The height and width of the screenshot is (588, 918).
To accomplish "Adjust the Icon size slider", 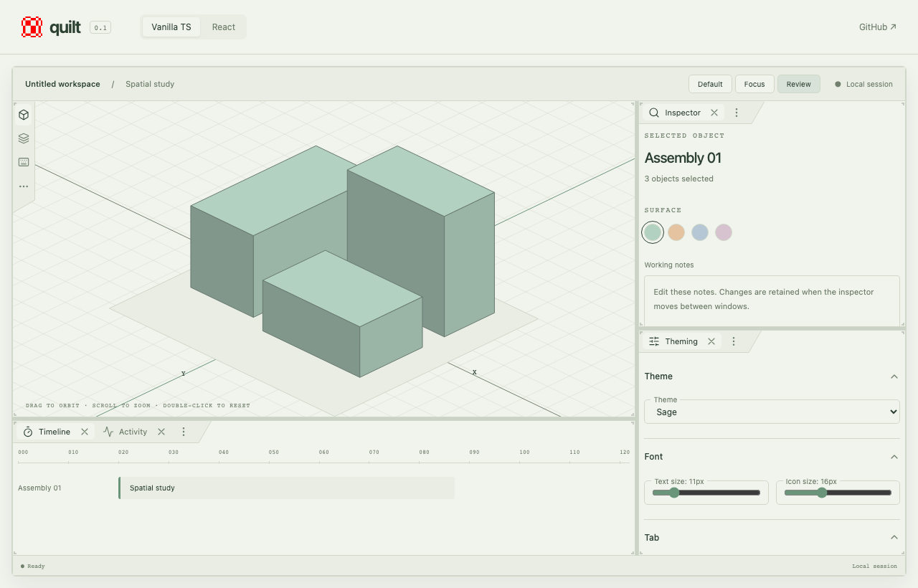I will pos(838,493).
